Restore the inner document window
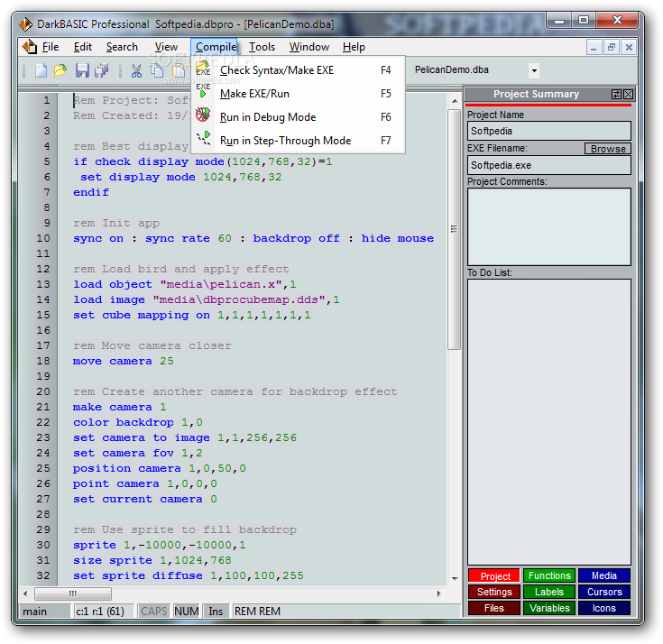This screenshot has height=644, width=663. (x=611, y=47)
